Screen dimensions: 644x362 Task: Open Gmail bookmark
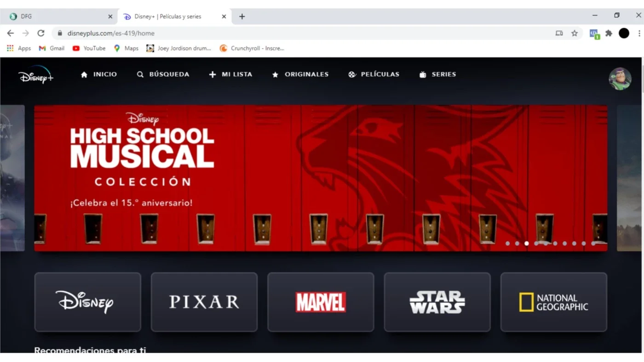52,48
